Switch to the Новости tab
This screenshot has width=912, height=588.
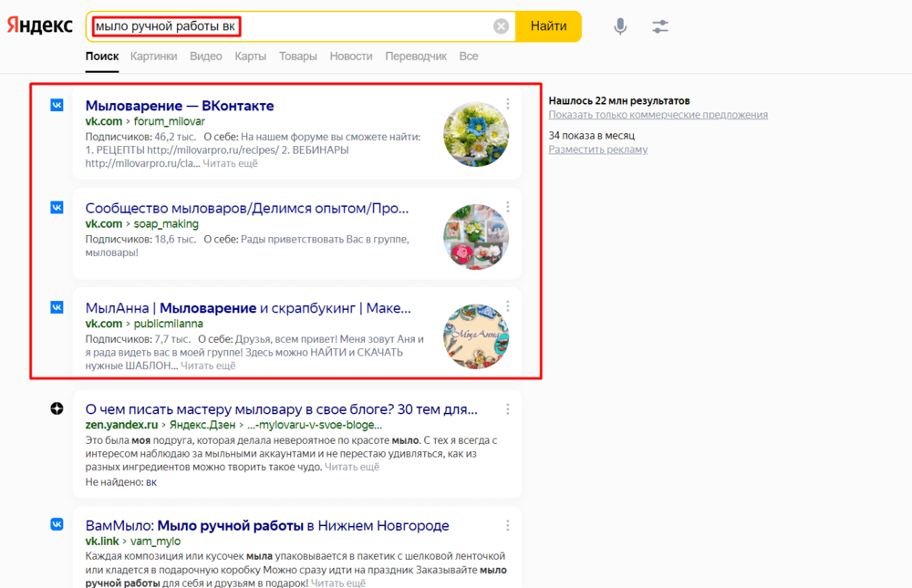(x=351, y=57)
